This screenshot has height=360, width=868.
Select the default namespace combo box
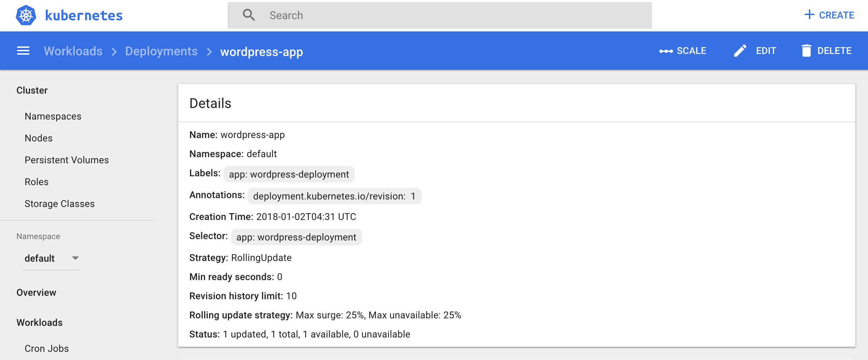52,259
